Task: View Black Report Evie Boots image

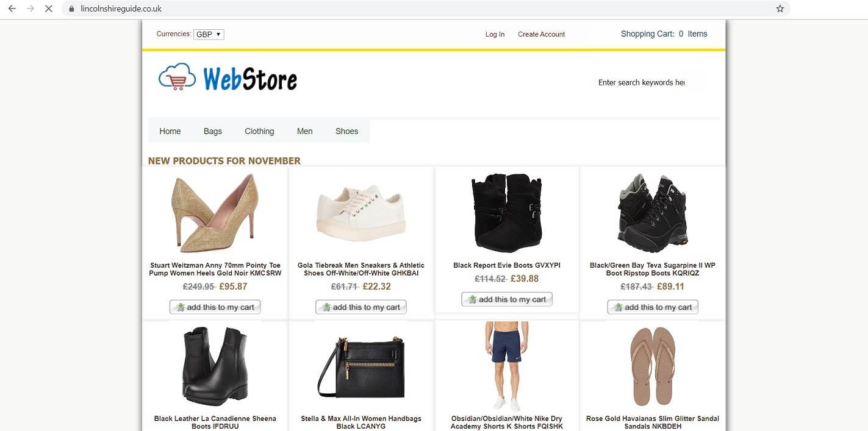Action: point(507,213)
